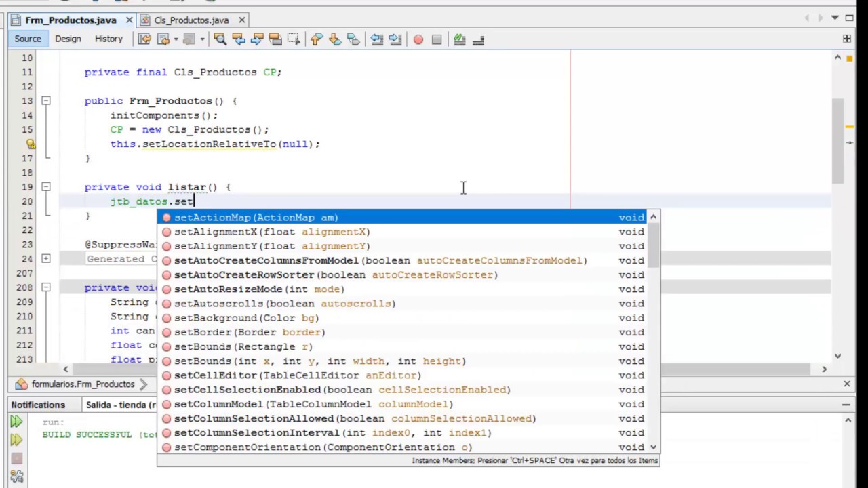Choose setAutoscrolls suggestion
Image resolution: width=868 pixels, height=488 pixels.
tap(401, 304)
